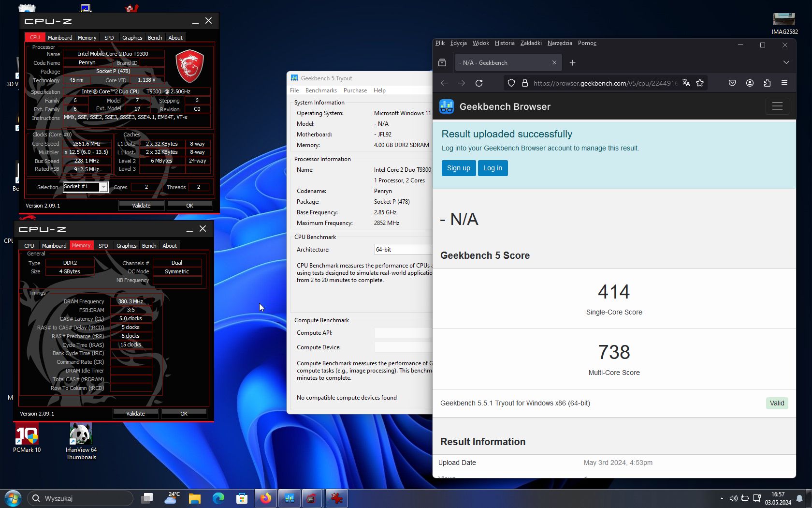Open notifications bell icon
Screen dimensions: 812x508
(799, 498)
